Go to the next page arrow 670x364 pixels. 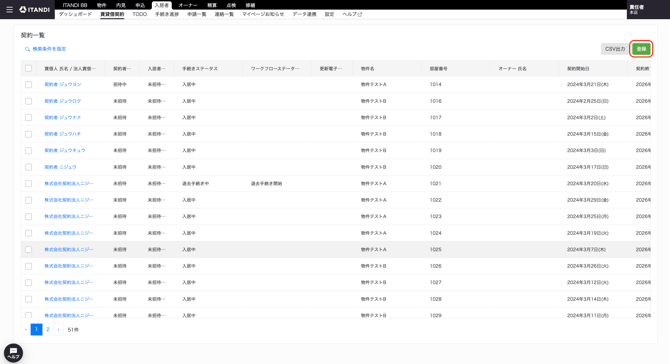(59, 329)
